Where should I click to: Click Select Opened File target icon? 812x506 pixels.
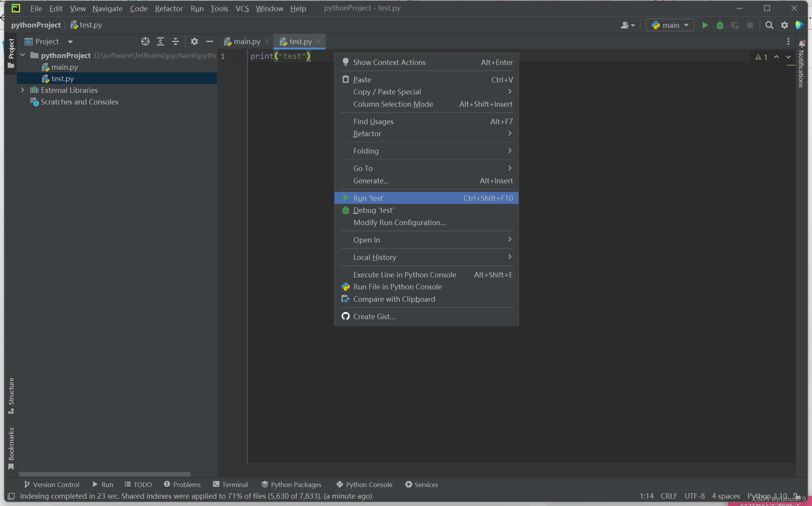145,41
